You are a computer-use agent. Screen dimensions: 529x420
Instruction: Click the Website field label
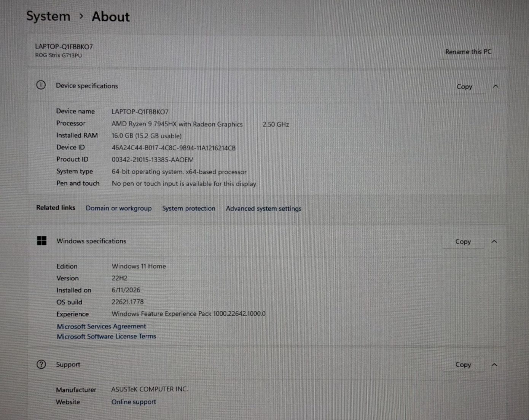68,402
